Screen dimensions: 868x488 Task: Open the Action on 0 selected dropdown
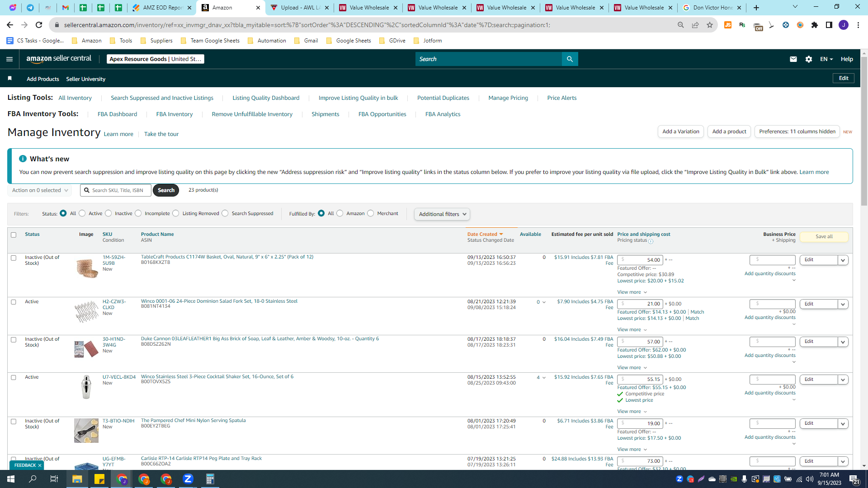point(40,190)
